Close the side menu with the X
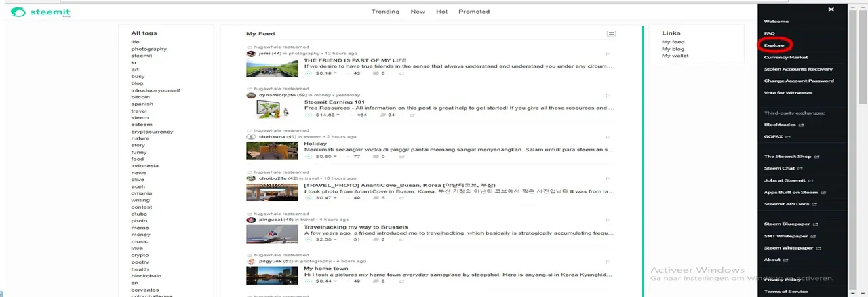 coord(831,9)
